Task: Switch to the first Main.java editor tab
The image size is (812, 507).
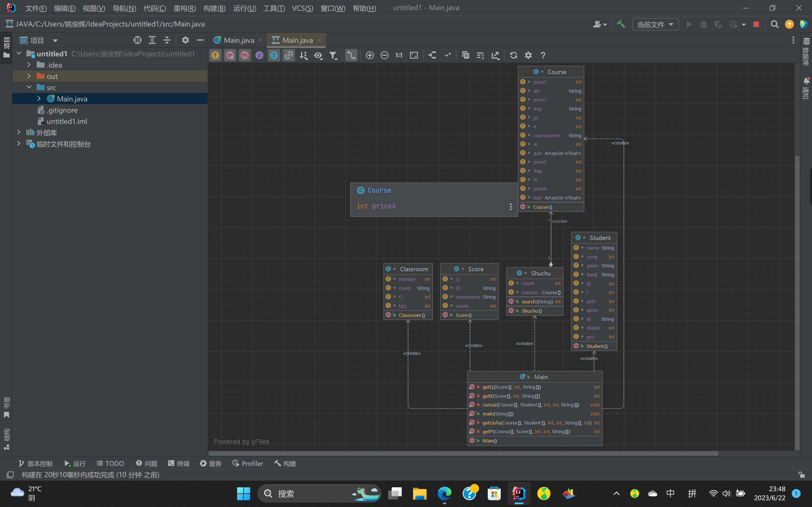Action: coord(238,40)
